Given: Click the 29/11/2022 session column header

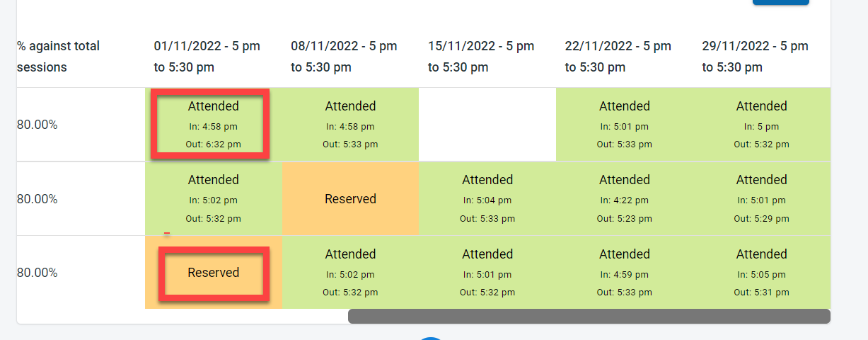Looking at the screenshot, I should point(755,57).
